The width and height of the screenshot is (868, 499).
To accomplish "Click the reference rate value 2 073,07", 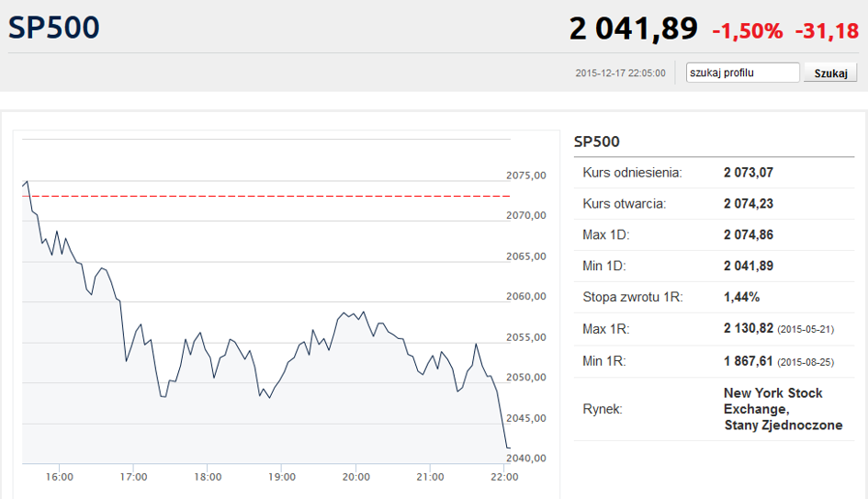I will click(x=749, y=173).
